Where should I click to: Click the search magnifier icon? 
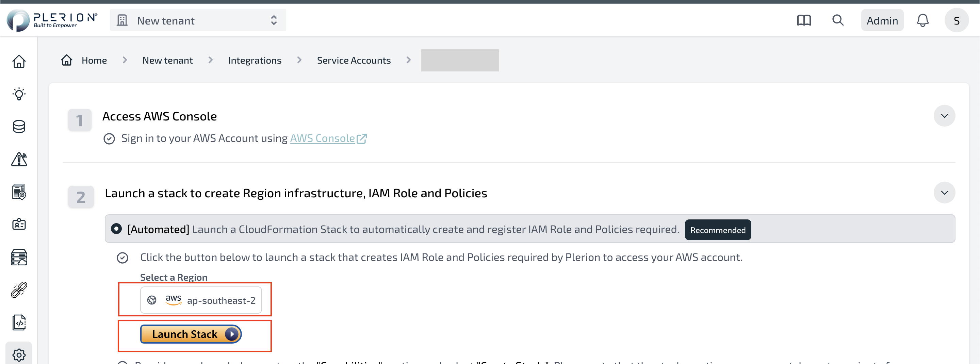click(x=838, y=20)
